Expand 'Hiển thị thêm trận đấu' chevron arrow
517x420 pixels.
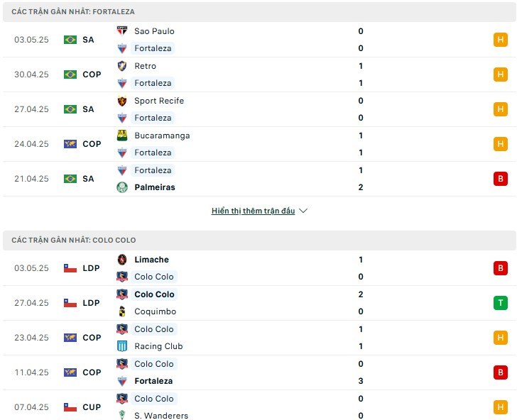coord(303,211)
